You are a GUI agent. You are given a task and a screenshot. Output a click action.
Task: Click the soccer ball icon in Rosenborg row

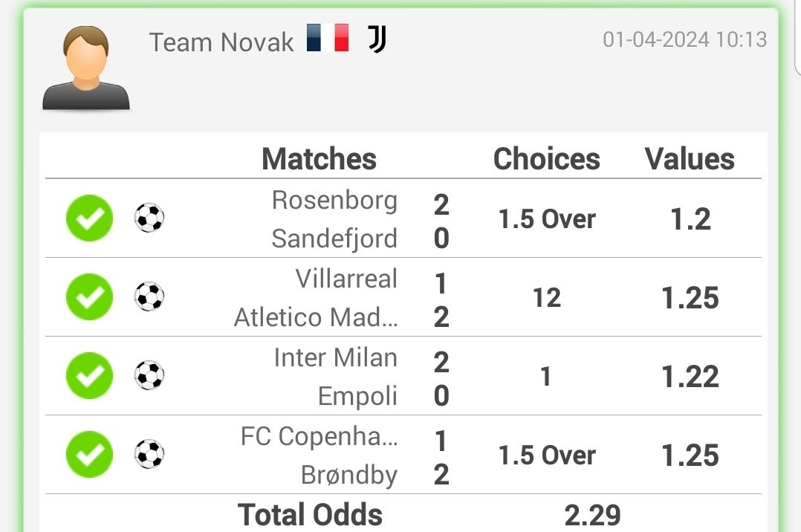point(149,218)
